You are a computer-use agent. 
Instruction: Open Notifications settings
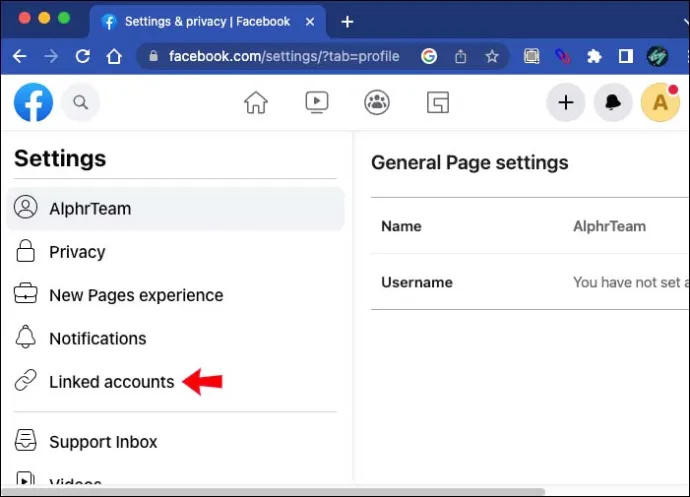[x=176, y=339]
